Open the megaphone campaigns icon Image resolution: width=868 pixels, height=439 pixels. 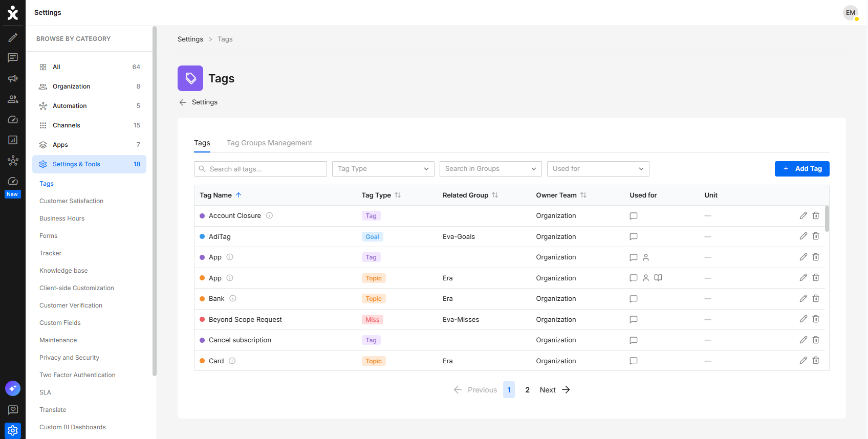point(13,78)
